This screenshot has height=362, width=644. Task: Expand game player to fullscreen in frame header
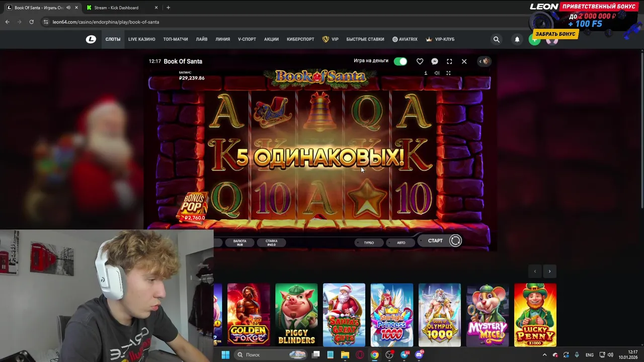coord(449,61)
